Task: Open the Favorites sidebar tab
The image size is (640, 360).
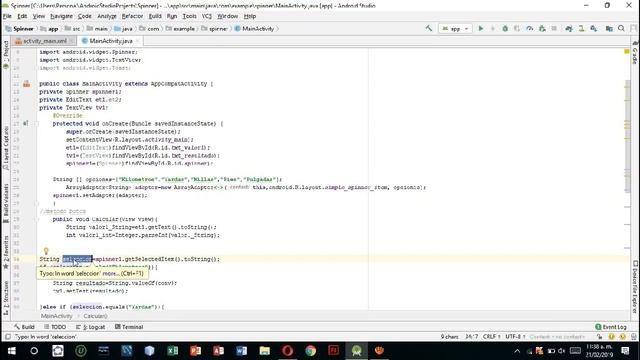Action: tap(6, 252)
